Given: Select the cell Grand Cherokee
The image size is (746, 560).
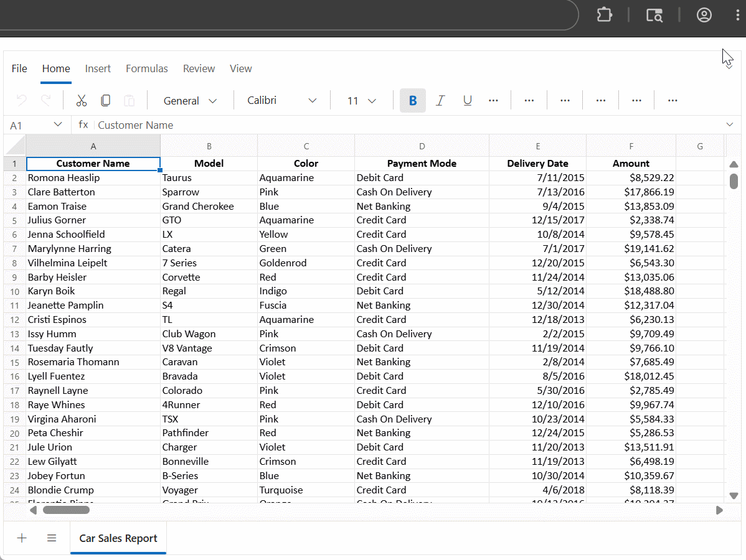Looking at the screenshot, I should click(209, 207).
